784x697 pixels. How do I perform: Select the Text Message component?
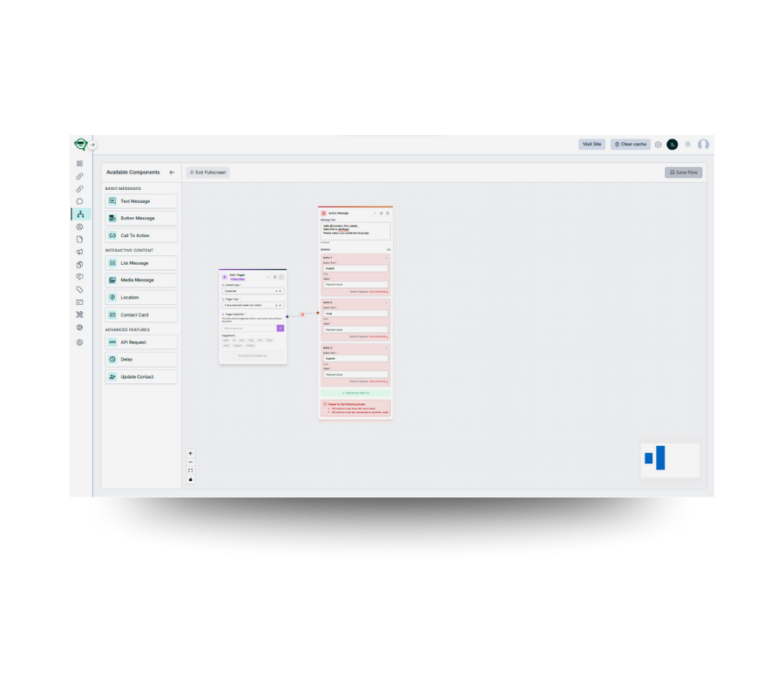click(141, 201)
